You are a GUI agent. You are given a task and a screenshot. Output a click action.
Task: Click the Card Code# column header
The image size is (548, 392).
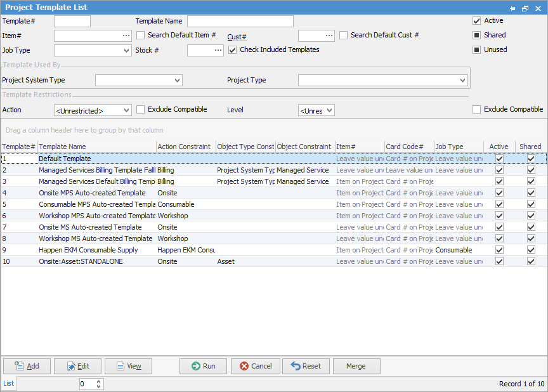pos(409,147)
